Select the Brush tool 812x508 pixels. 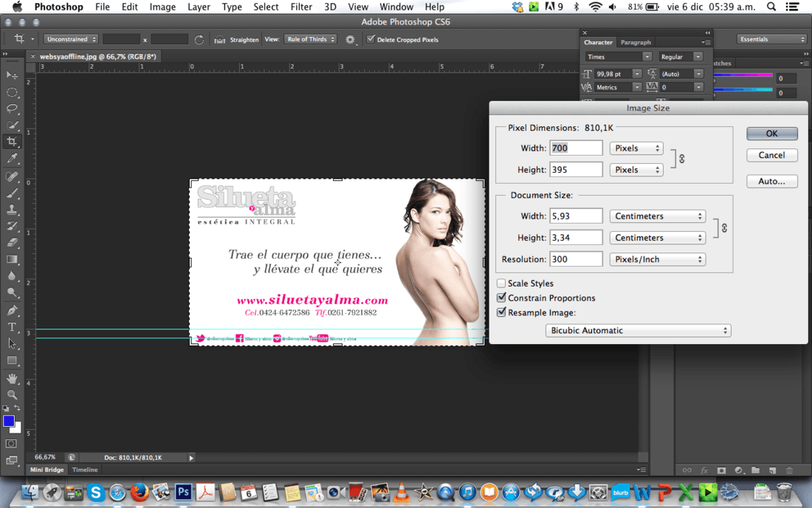[x=12, y=193]
